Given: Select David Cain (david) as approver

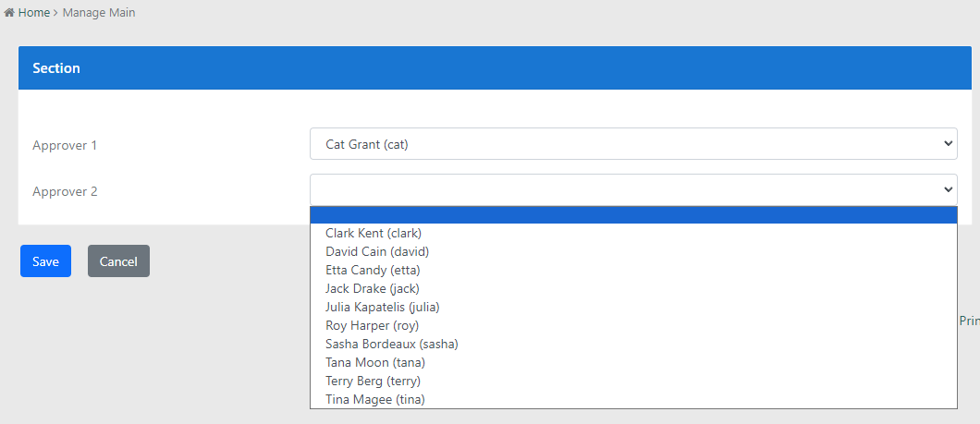Looking at the screenshot, I should point(377,251).
